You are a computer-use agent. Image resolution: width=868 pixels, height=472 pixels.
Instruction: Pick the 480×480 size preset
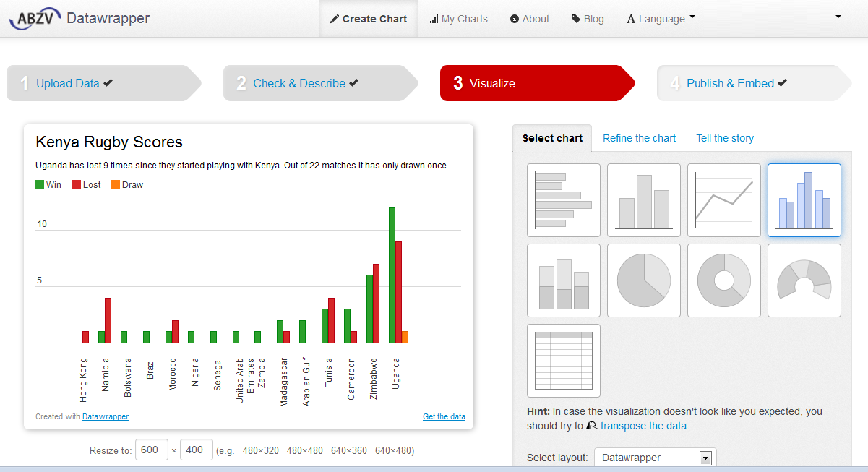(x=305, y=450)
